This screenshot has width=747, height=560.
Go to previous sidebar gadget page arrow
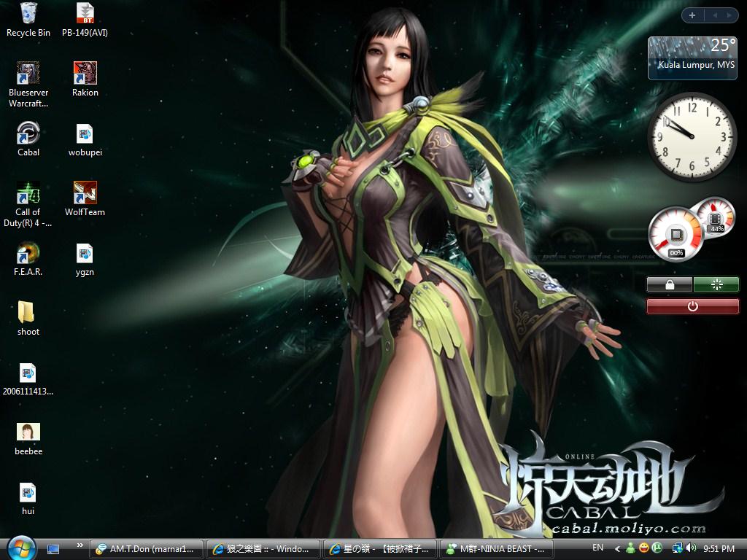715,15
